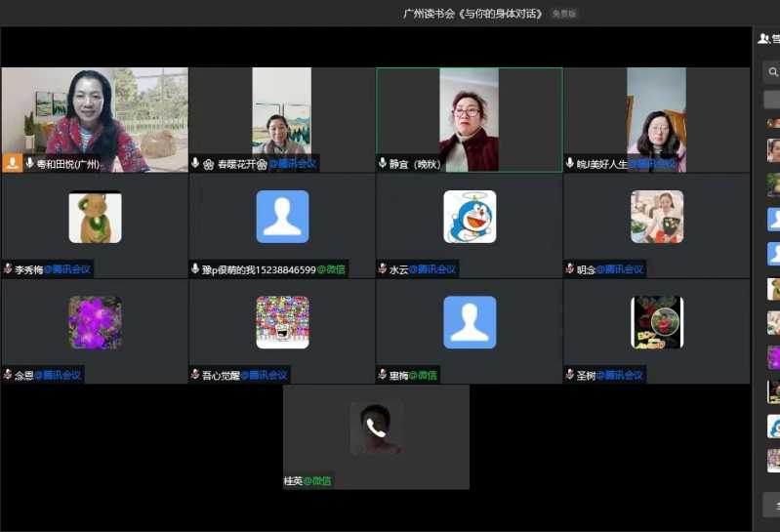780x532 pixels.
Task: Click the muted mic icon beside 李秀梅
Action: (8, 268)
